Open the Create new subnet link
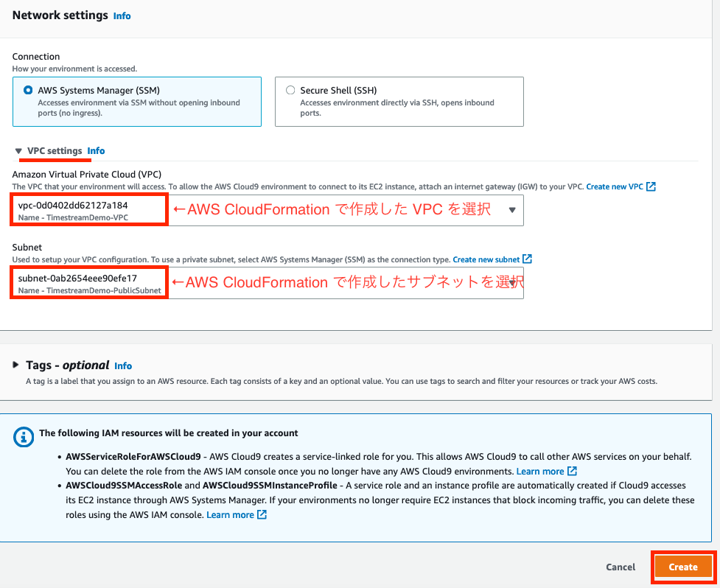The image size is (720, 588). point(486,259)
